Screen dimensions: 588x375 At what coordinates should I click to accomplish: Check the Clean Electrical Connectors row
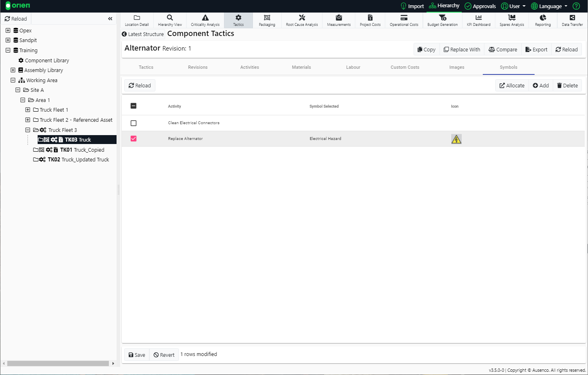click(134, 123)
